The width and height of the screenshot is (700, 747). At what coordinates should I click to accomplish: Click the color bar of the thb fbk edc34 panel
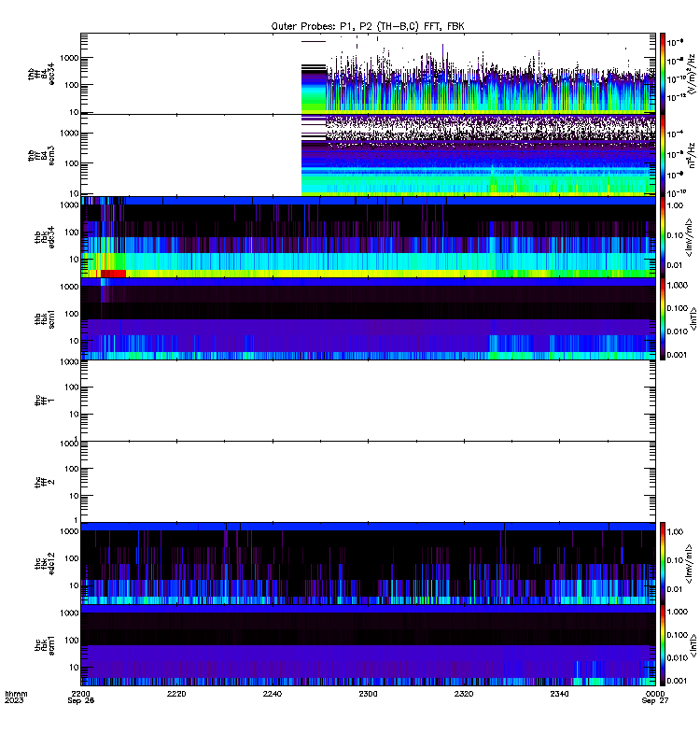click(x=663, y=237)
